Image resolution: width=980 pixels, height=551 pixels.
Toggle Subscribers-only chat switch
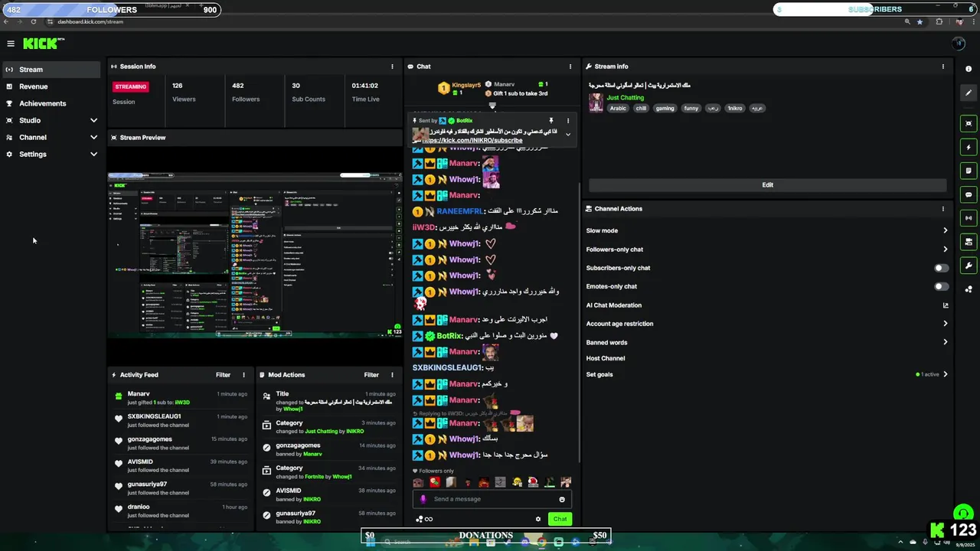[942, 268]
